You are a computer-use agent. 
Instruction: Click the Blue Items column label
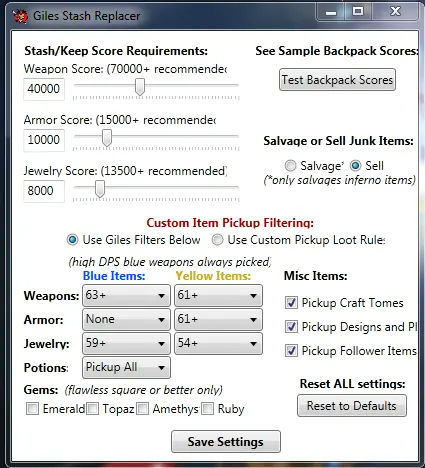(114, 276)
